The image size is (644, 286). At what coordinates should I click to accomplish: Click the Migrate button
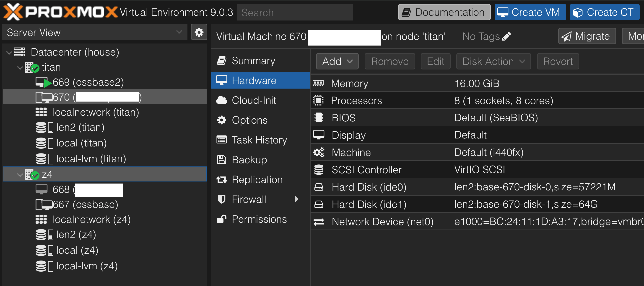coord(587,36)
